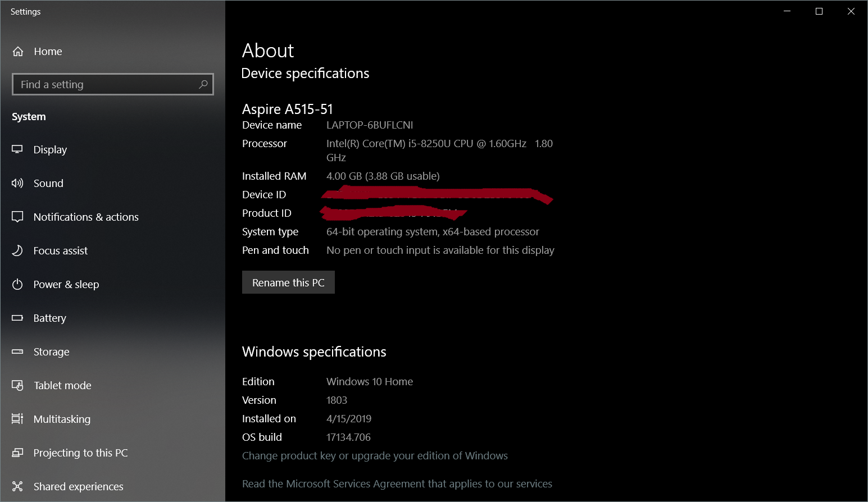Image resolution: width=868 pixels, height=502 pixels.
Task: Click the Windows 10 Home edition value
Action: tap(370, 382)
